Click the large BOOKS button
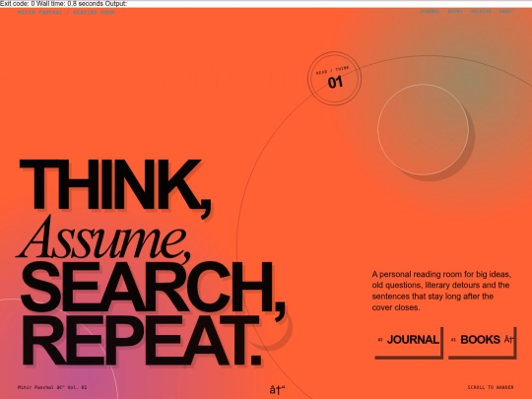Image resolution: width=532 pixels, height=399 pixels. click(482, 342)
